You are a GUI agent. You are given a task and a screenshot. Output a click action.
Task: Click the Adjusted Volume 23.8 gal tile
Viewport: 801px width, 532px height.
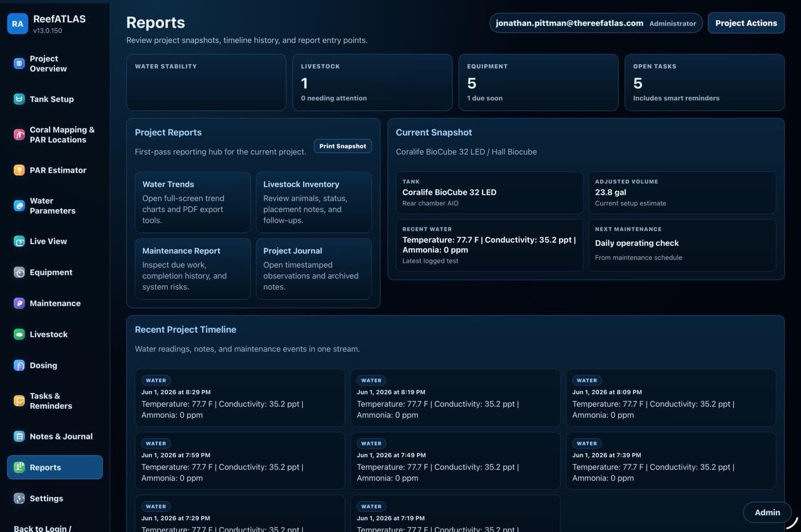(682, 193)
